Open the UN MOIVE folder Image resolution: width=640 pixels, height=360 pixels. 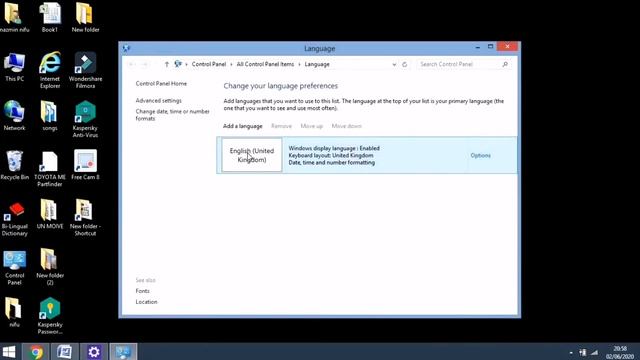[50, 215]
